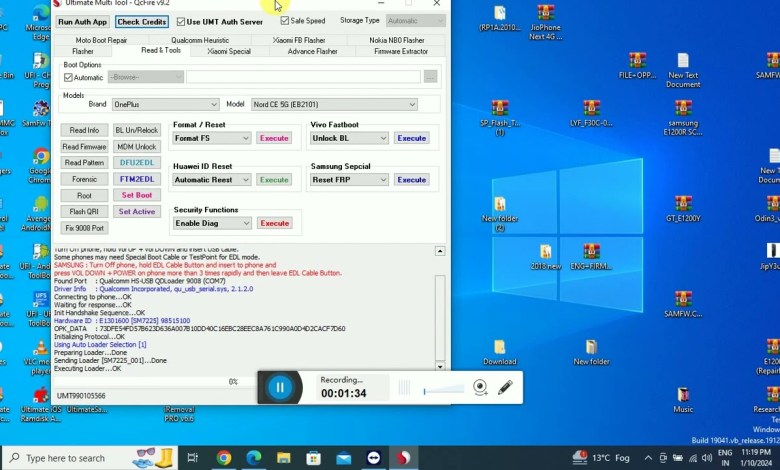Toggle the Safe Speed checkbox

point(285,21)
